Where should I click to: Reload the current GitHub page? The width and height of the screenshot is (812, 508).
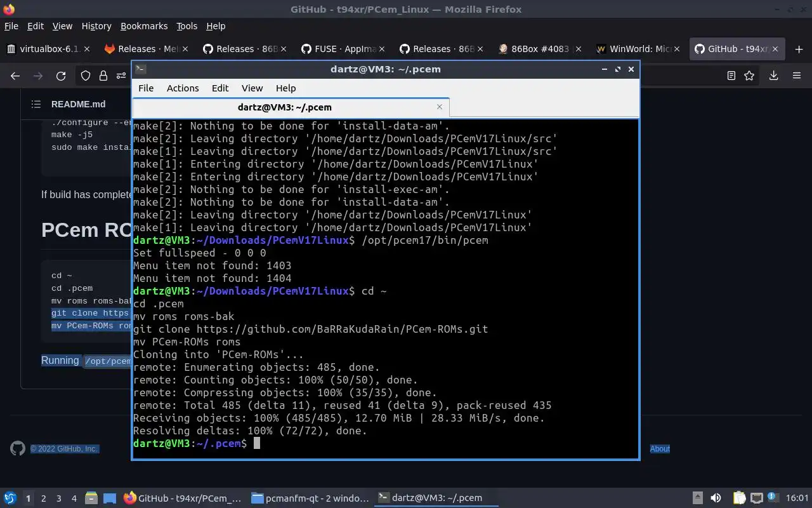point(61,76)
